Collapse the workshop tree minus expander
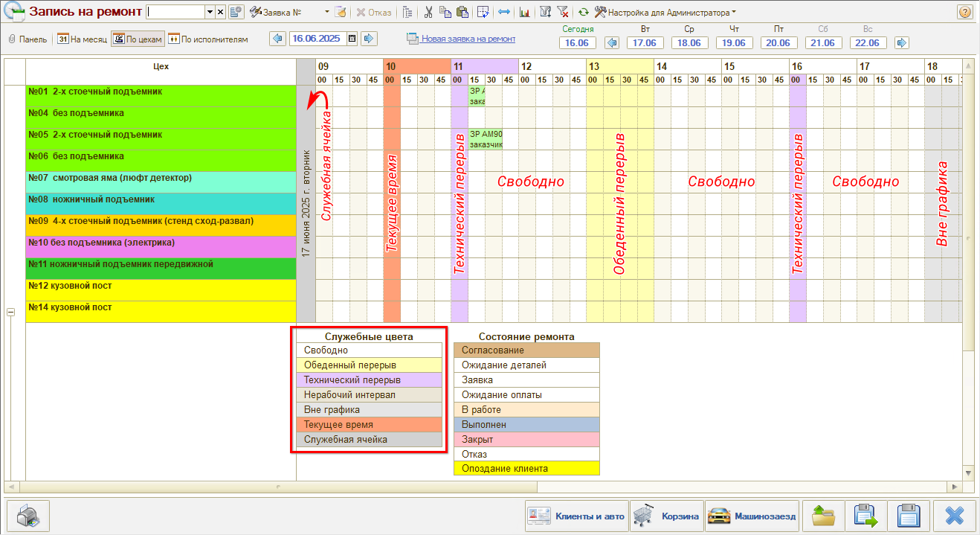 (10, 313)
